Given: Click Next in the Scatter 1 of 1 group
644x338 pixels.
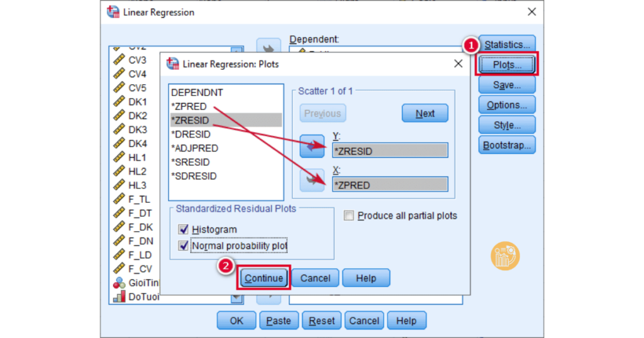Looking at the screenshot, I should [x=425, y=114].
